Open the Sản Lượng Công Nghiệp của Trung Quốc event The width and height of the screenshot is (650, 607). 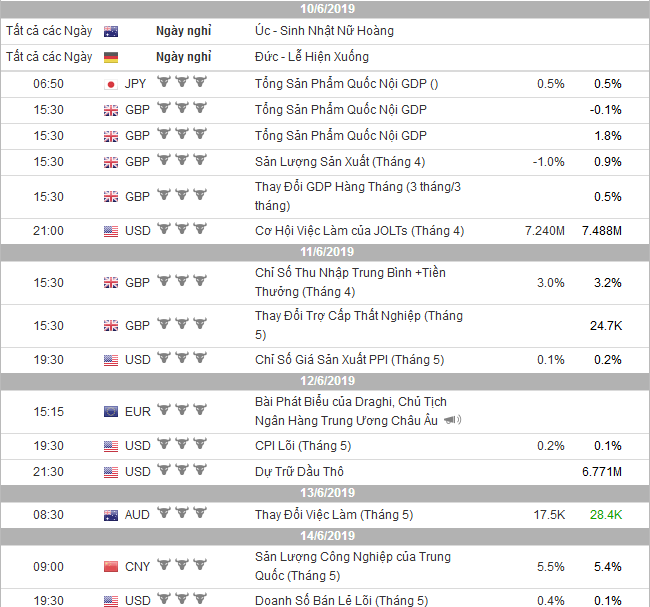click(352, 566)
